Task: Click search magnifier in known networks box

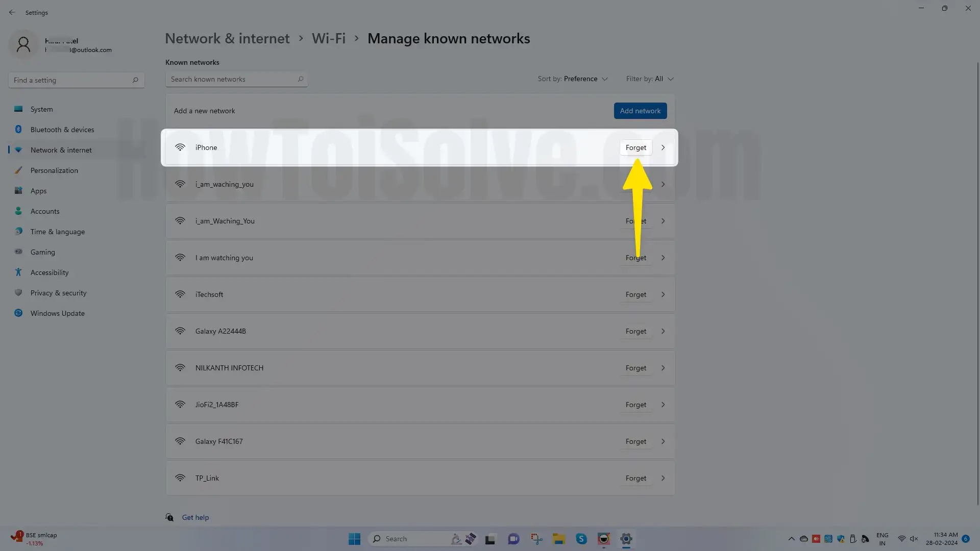Action: [x=301, y=79]
